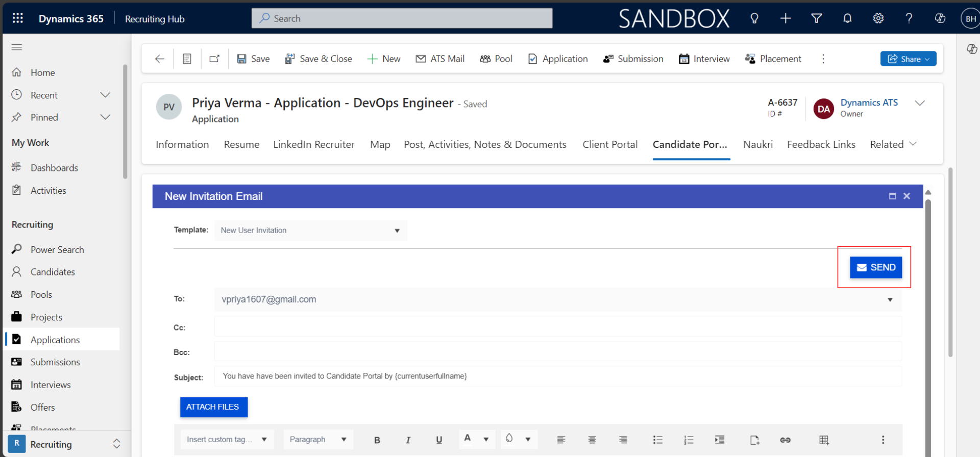Switch to the Resume tab

241,144
